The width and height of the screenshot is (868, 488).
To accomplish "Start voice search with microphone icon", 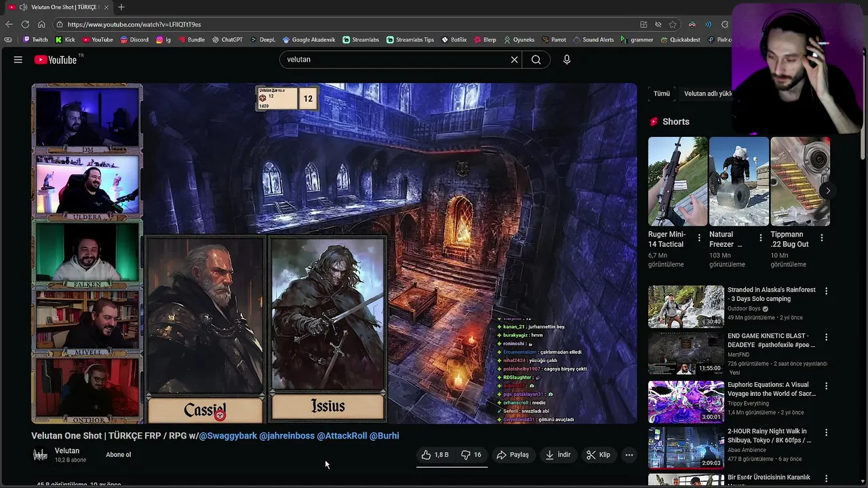I will point(567,60).
